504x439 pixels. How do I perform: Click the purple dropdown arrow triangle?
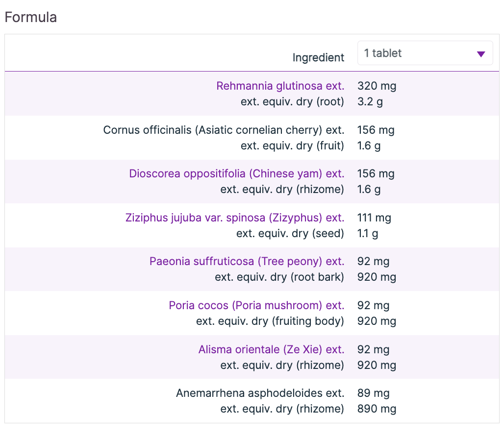(481, 54)
